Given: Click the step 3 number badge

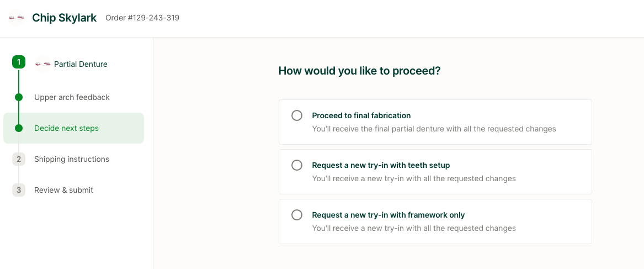Looking at the screenshot, I should click(19, 190).
